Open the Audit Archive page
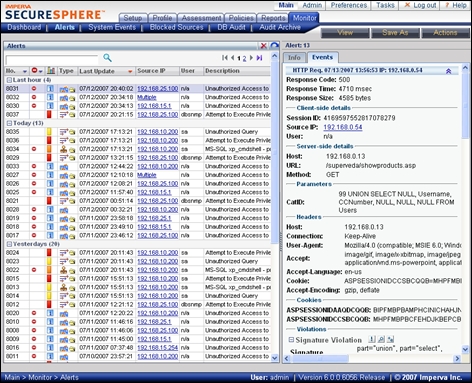This screenshot has height=383, width=472. tap(280, 27)
